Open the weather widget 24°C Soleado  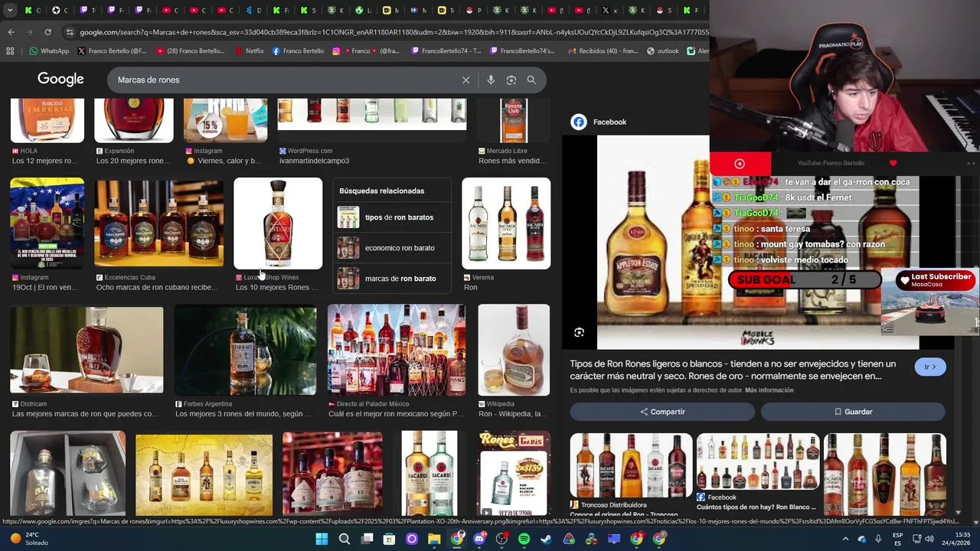[29, 539]
